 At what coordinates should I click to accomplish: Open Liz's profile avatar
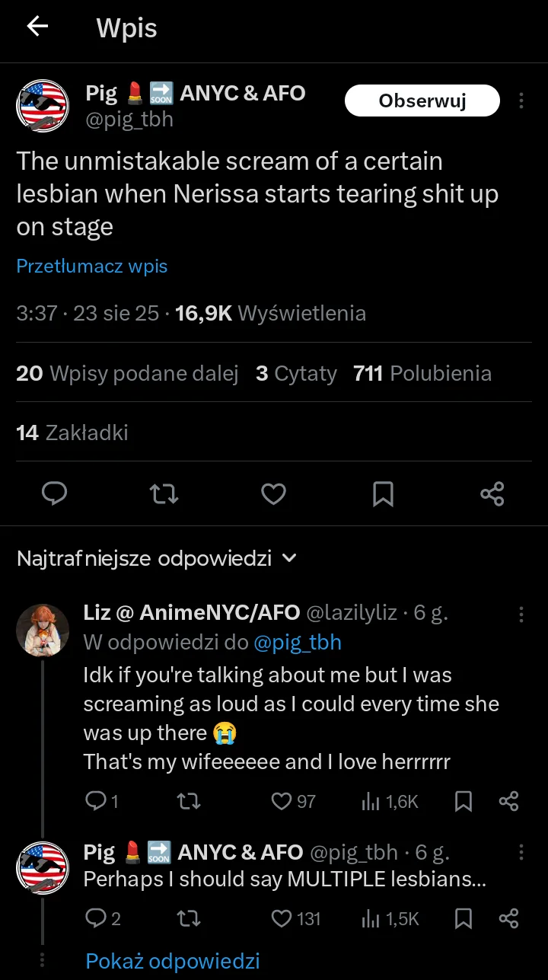(x=43, y=630)
